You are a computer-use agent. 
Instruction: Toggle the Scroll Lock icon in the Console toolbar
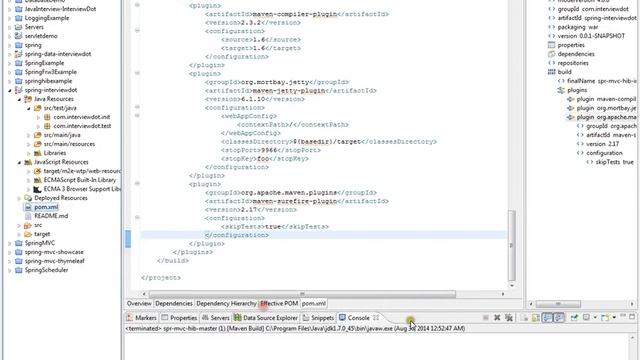[536, 318]
